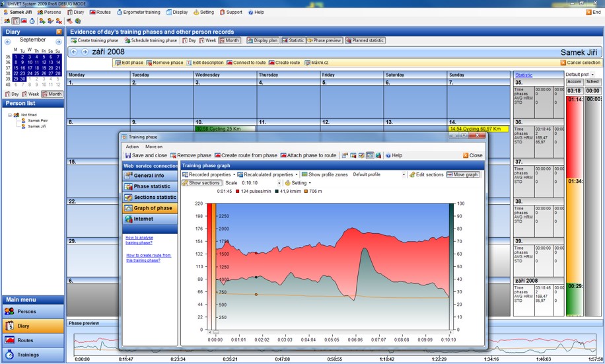This screenshot has height=364, width=605.
Task: Click Statistic link in right panel
Action: click(524, 75)
